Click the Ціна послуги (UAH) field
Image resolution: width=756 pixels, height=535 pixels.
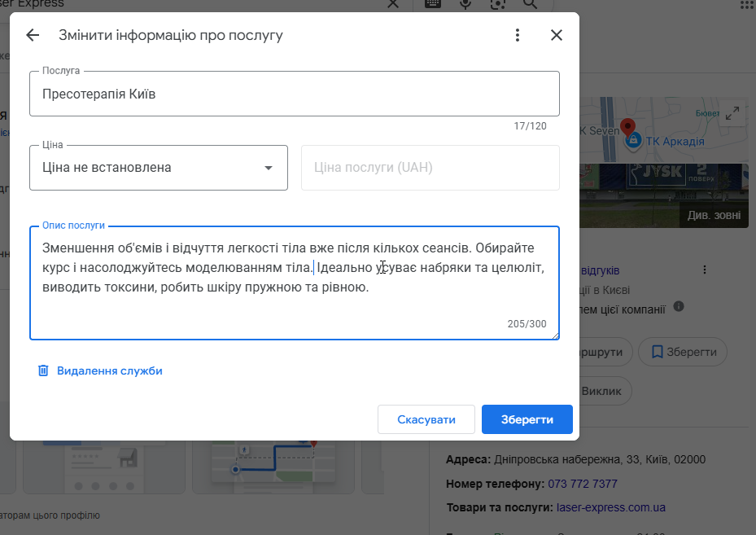pos(430,168)
